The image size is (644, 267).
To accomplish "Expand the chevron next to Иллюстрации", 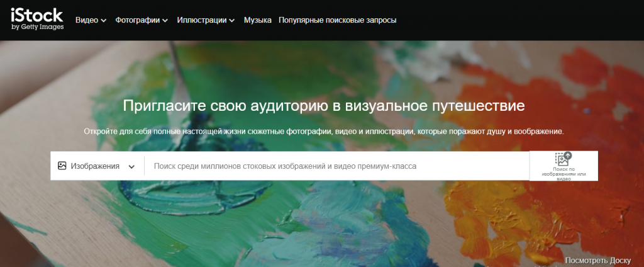I will (232, 21).
